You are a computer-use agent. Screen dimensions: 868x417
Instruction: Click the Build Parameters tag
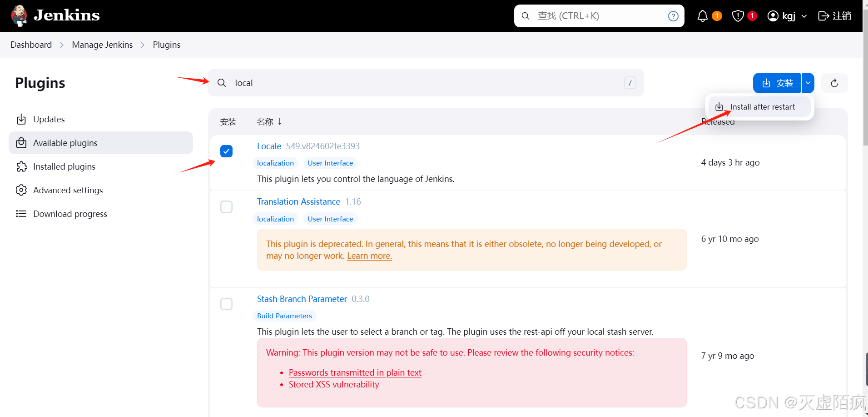(284, 316)
